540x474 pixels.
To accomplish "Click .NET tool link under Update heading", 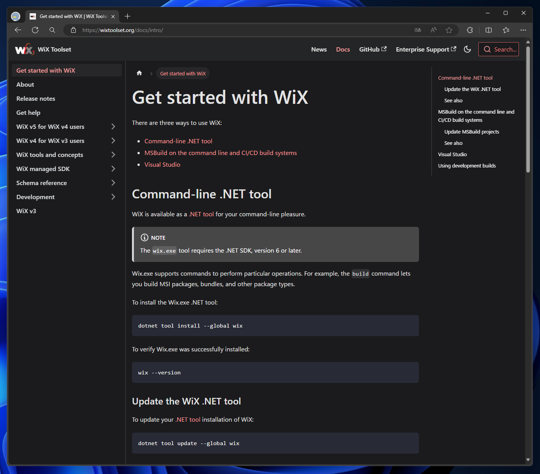I will pyautogui.click(x=188, y=420).
